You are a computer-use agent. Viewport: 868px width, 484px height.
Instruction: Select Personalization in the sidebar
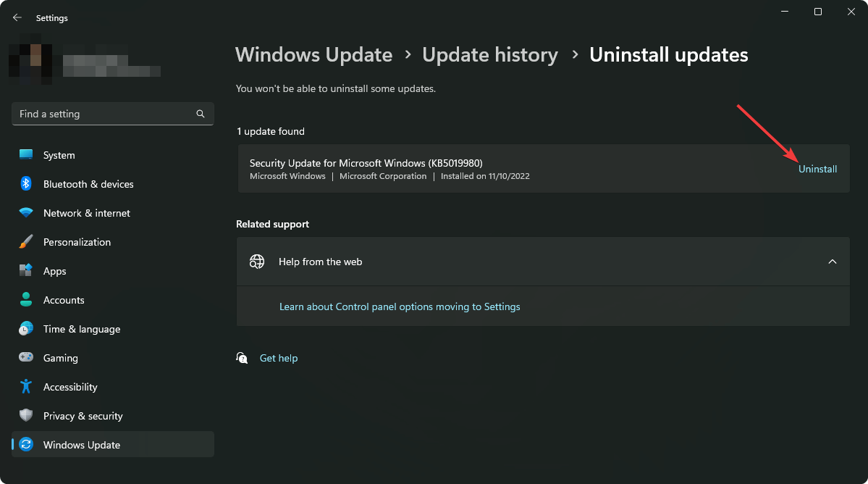tap(112, 242)
